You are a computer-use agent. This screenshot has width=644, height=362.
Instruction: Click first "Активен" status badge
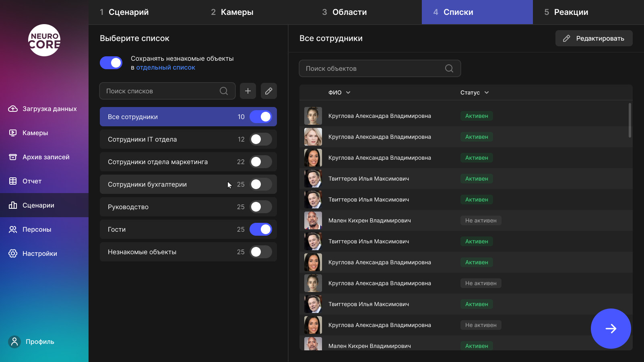(x=477, y=116)
